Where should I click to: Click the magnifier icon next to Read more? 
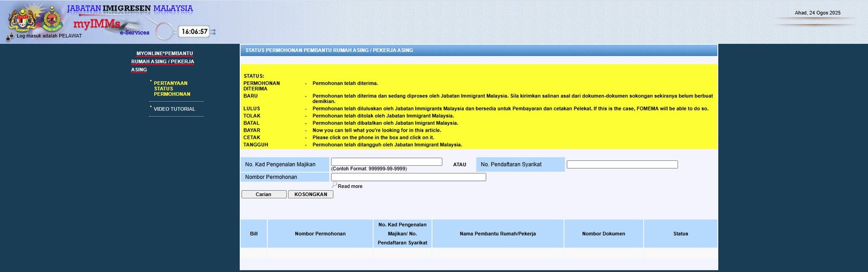(x=334, y=185)
